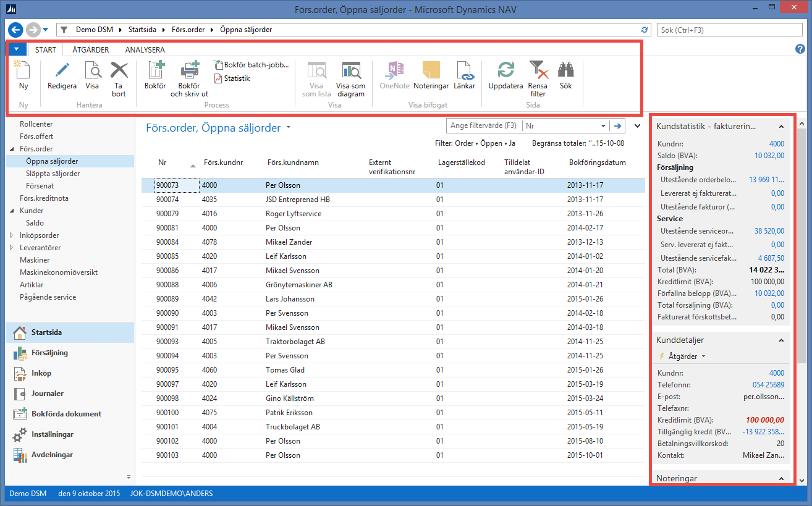Select Försenat in the navigation pane
Screen dimensions: 812x506
point(40,186)
